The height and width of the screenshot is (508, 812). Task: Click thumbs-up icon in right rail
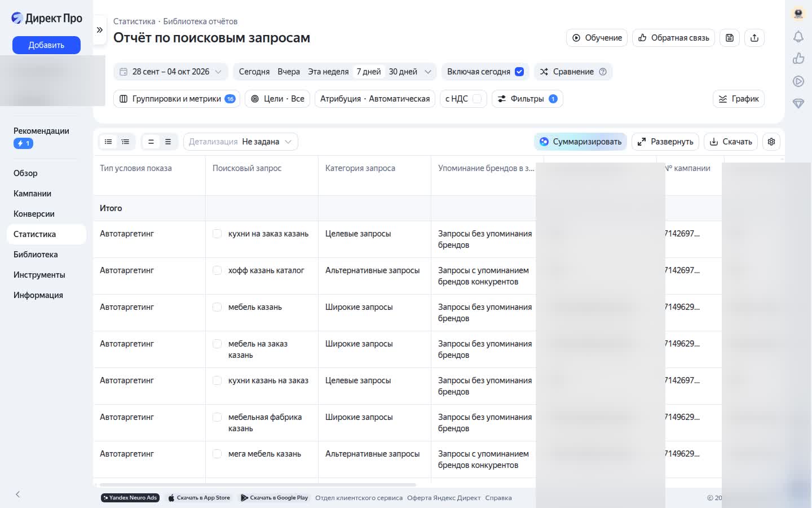tap(798, 59)
